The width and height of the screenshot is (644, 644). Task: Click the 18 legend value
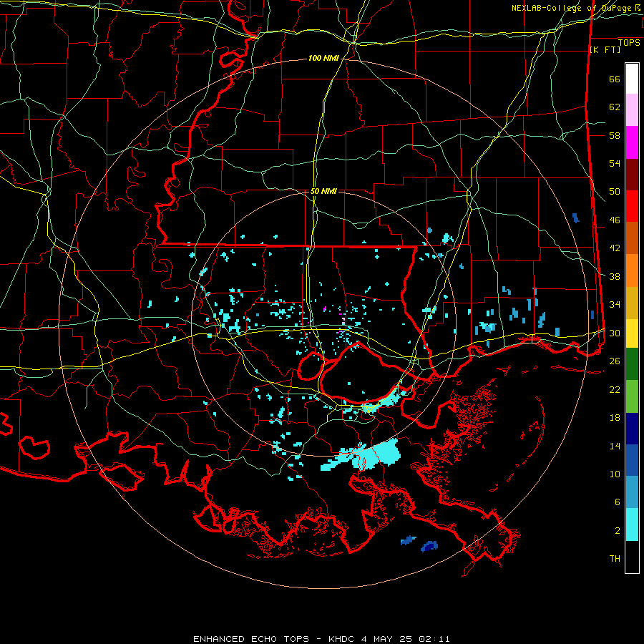(615, 418)
